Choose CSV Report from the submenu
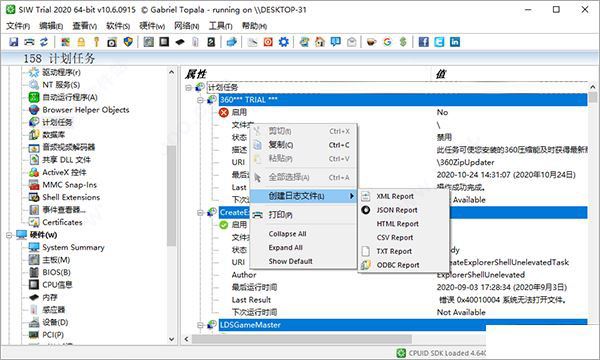This screenshot has width=600, height=360. pyautogui.click(x=404, y=238)
